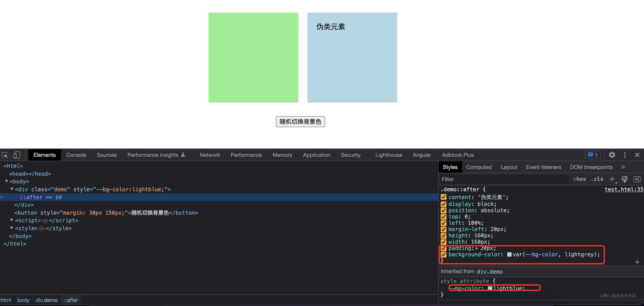The width and height of the screenshot is (644, 306).
Task: Click the lightgrey fallback value text
Action: pos(579,254)
